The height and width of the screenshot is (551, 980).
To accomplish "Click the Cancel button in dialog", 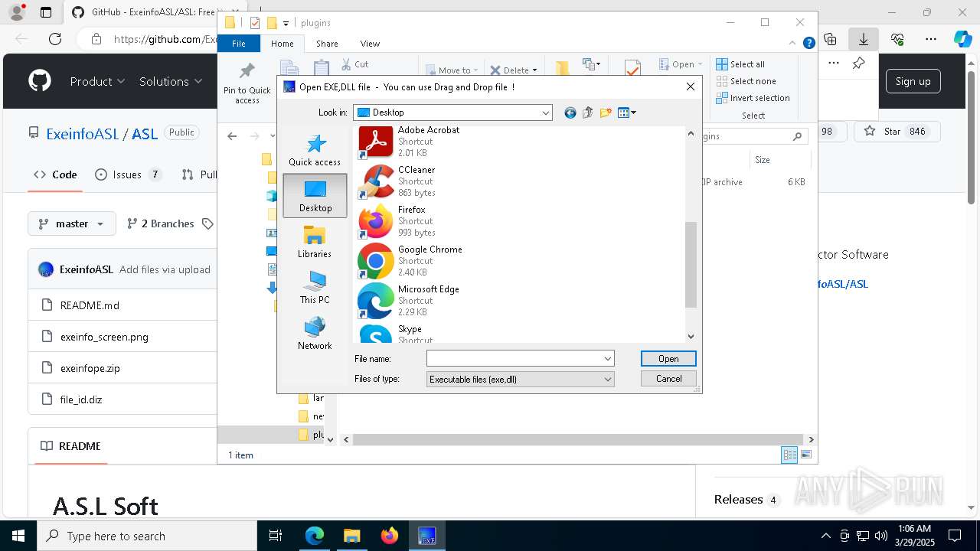I will [668, 379].
